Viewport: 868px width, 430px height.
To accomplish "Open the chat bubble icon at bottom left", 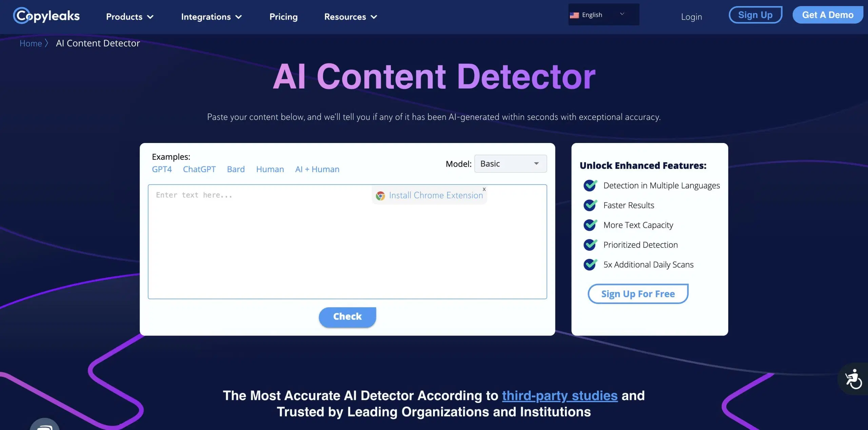I will click(x=45, y=426).
